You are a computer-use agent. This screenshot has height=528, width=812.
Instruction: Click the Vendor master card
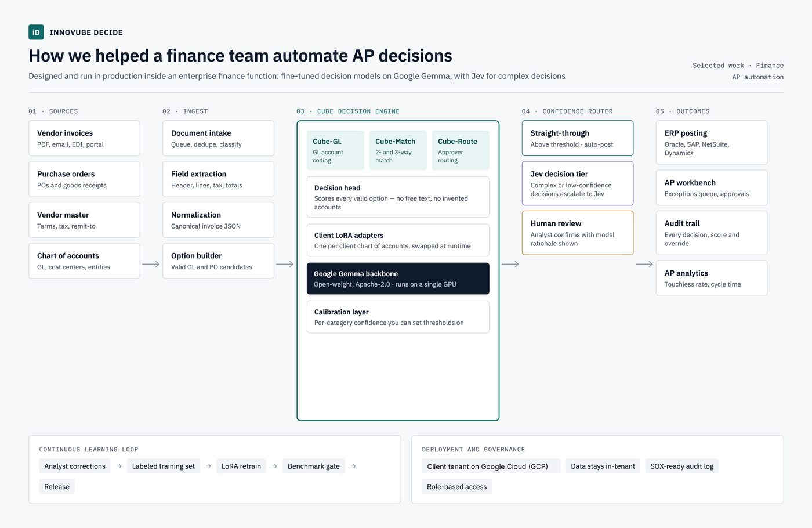tap(84, 220)
